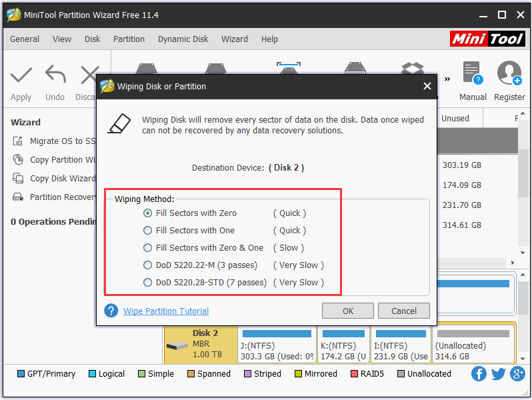Screen dimensions: 532x400
Task: Select the K:(NTFS) partition block
Action: pyautogui.click(x=343, y=345)
